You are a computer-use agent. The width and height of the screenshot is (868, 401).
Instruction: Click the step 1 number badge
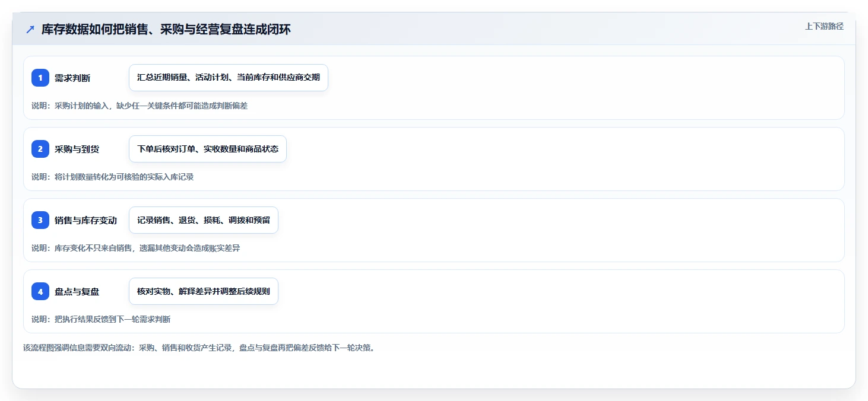[x=40, y=78]
